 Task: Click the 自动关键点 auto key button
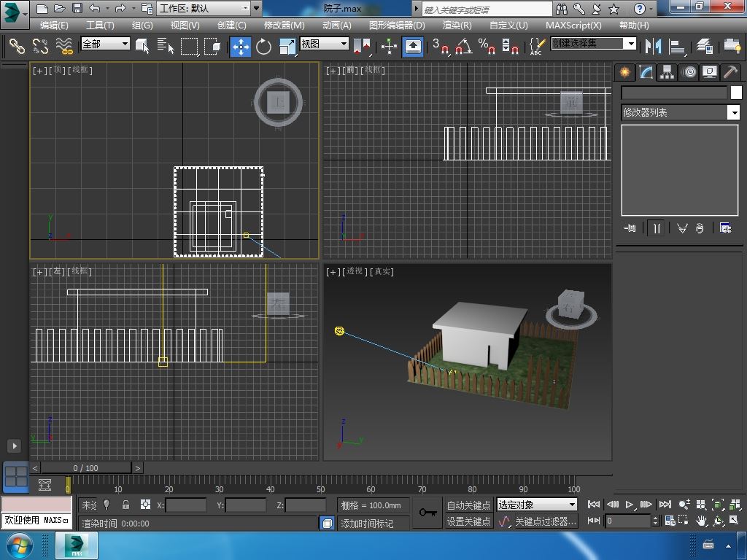tap(468, 505)
